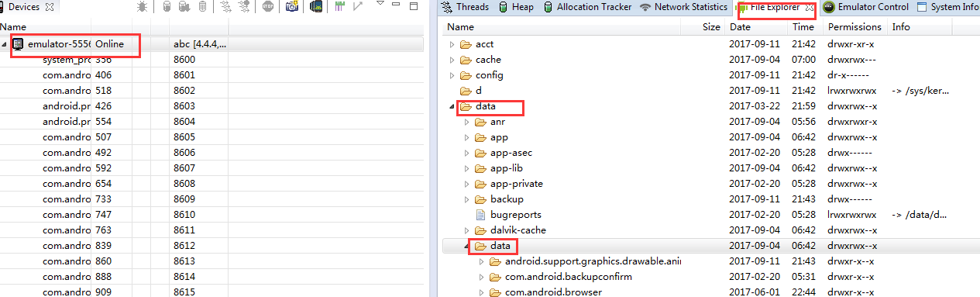Open the System Info tab

click(948, 7)
